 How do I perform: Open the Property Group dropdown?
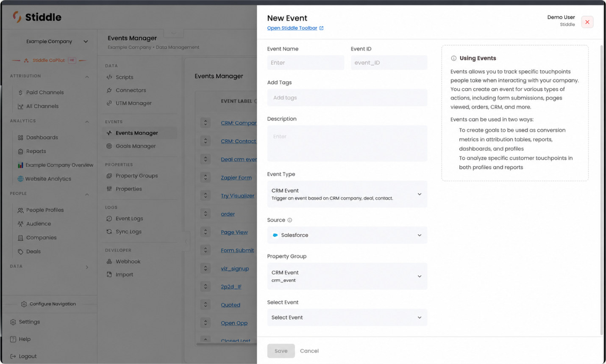click(x=347, y=276)
